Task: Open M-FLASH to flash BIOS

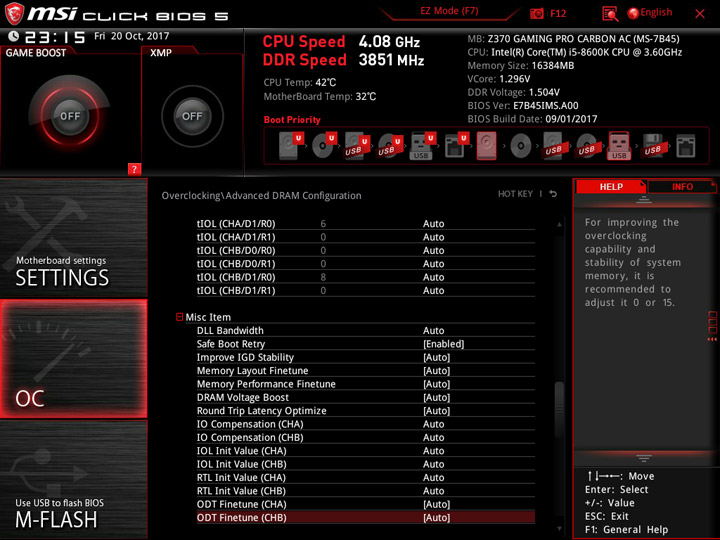Action: 73,479
